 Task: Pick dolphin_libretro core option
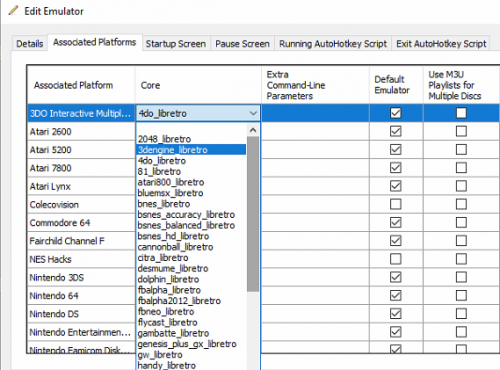coord(191,279)
